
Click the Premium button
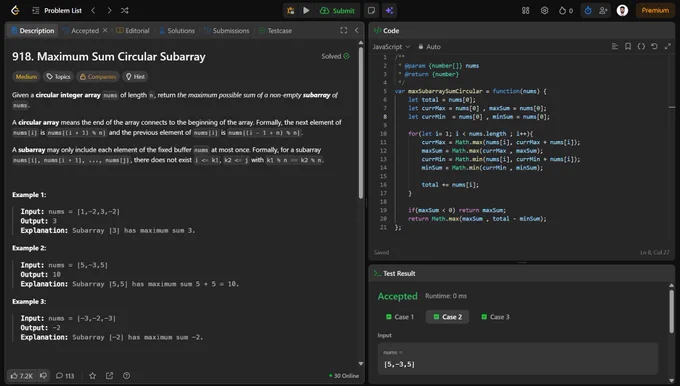click(x=655, y=10)
